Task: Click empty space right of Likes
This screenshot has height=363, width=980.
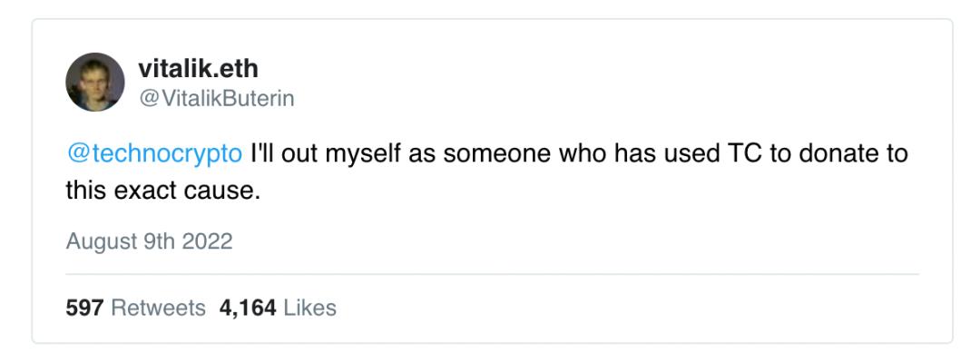Action: pyautogui.click(x=635, y=308)
